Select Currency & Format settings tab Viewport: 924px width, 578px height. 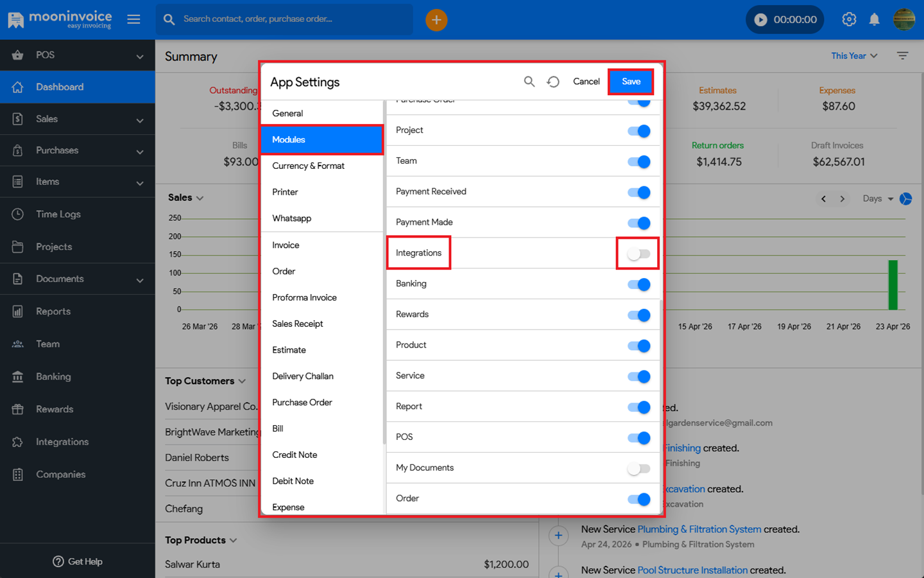pyautogui.click(x=308, y=166)
